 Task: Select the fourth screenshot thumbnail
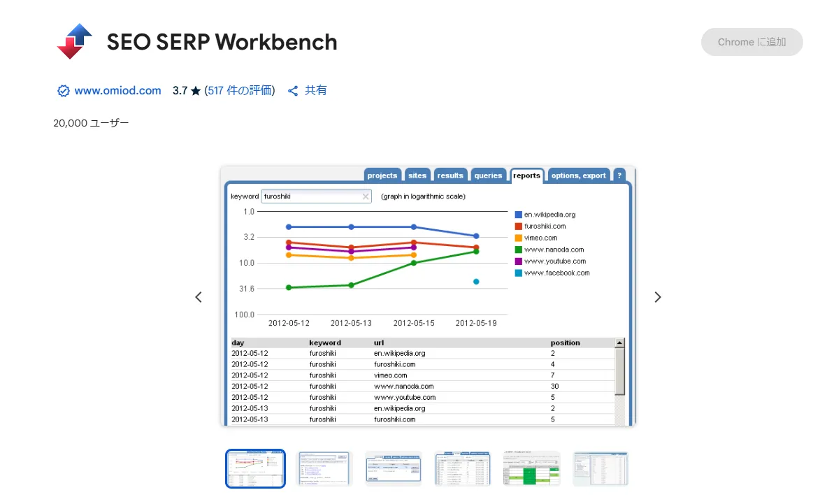(463, 468)
